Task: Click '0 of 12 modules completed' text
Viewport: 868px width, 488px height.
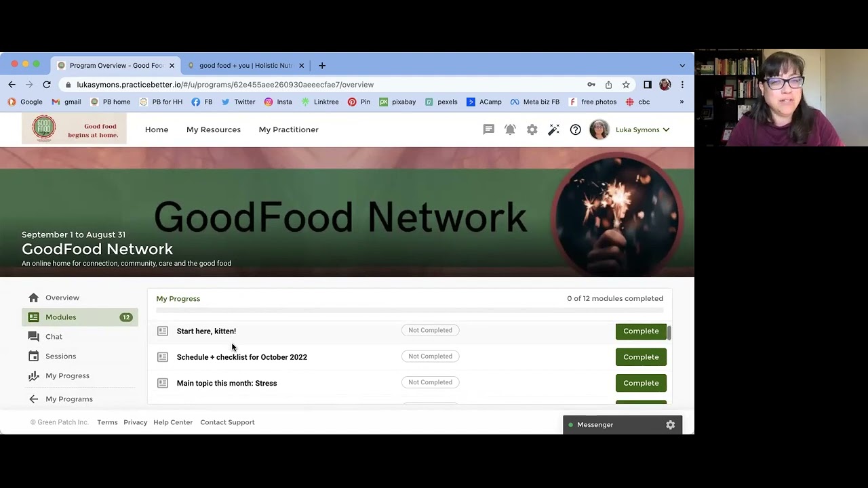Action: pos(615,298)
